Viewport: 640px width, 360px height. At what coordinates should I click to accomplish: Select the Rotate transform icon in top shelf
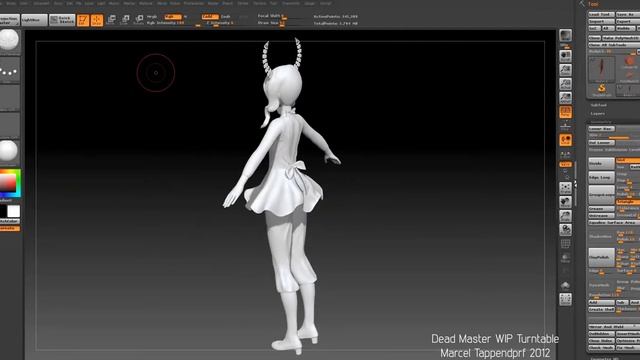pyautogui.click(x=139, y=19)
